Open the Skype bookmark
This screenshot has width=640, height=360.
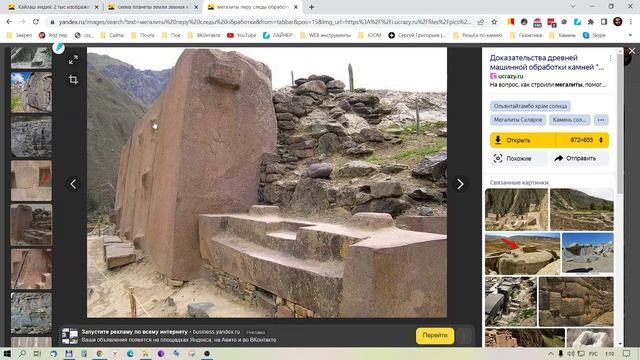pyautogui.click(x=594, y=36)
